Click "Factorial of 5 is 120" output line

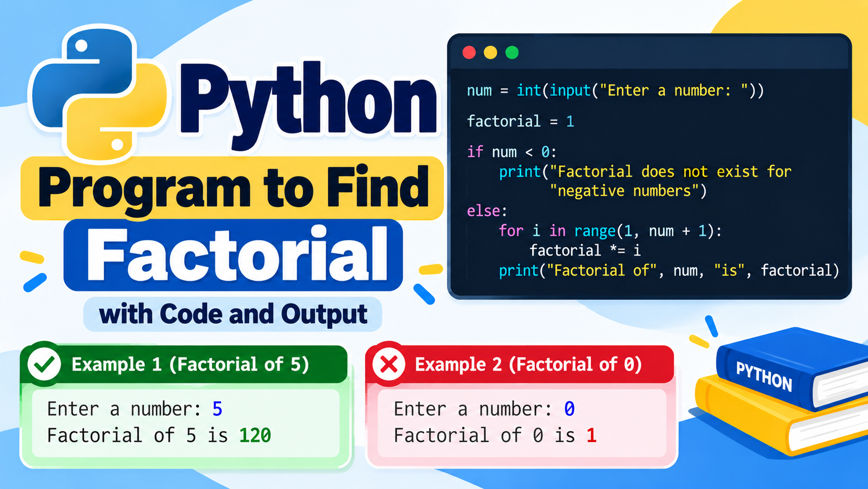click(x=159, y=435)
